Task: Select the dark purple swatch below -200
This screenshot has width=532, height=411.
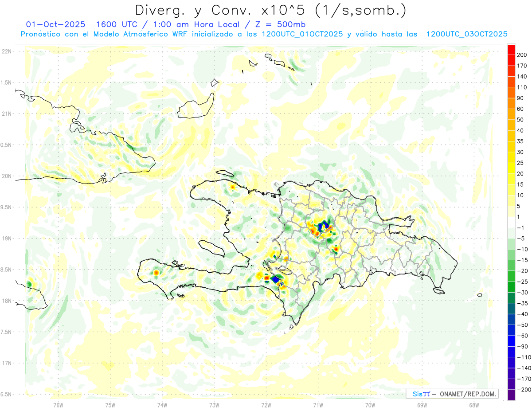Action: click(511, 395)
